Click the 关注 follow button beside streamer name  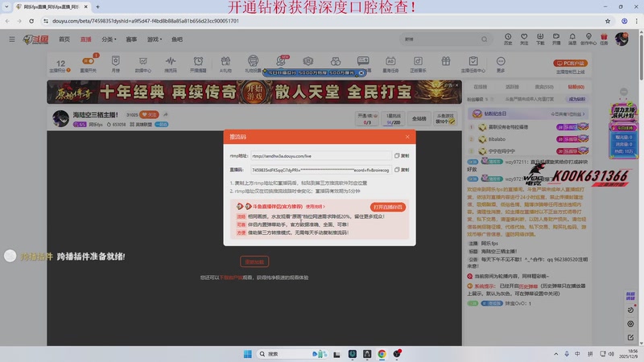[149, 114]
